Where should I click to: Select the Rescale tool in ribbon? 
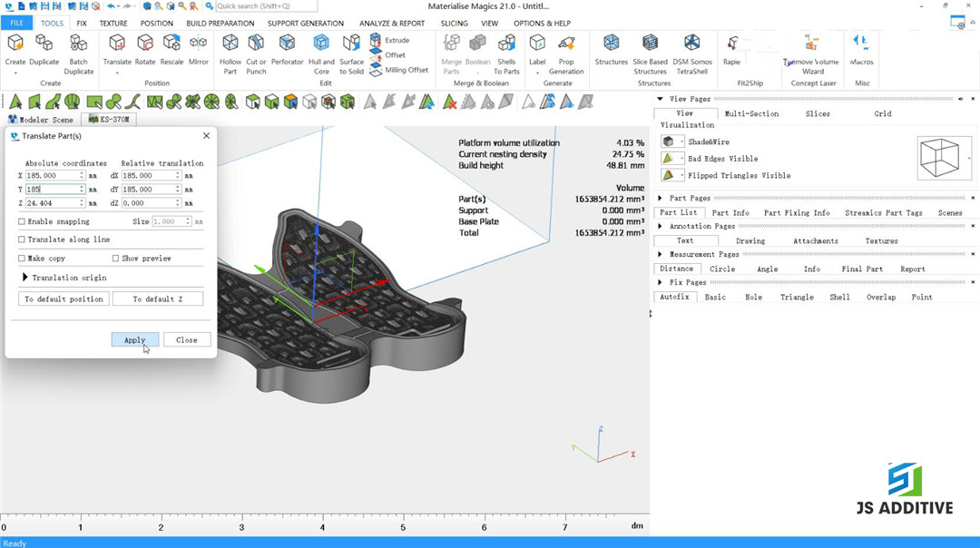point(171,44)
